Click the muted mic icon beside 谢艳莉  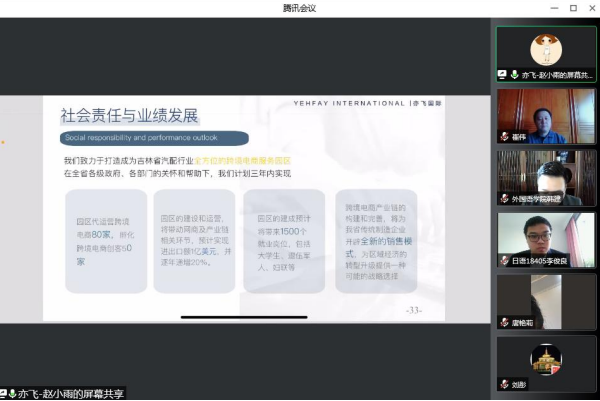tap(505, 322)
